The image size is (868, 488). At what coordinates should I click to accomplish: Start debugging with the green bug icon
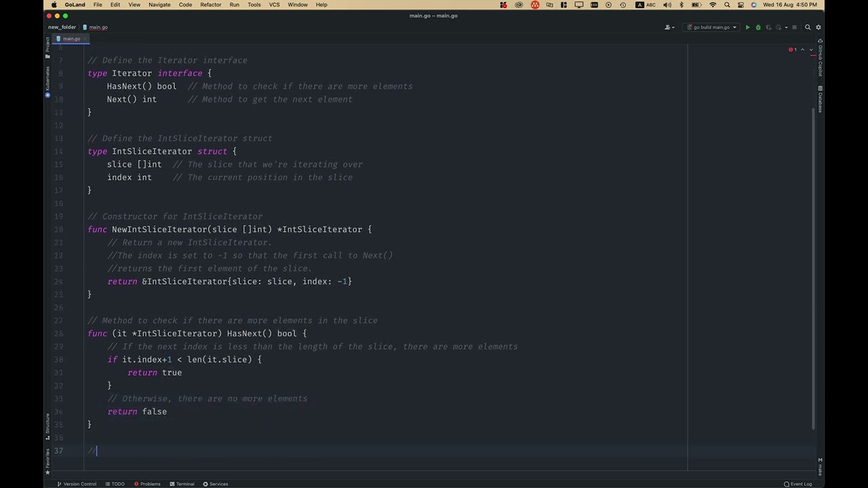758,27
